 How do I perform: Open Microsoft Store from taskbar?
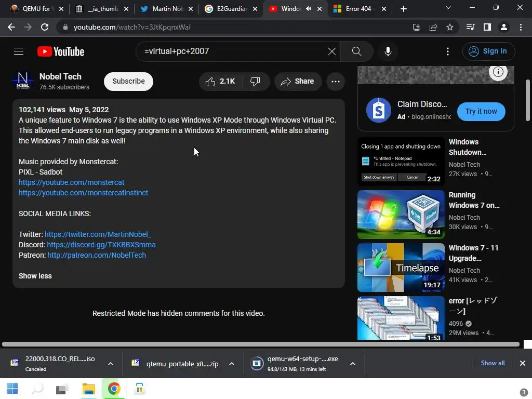139,389
